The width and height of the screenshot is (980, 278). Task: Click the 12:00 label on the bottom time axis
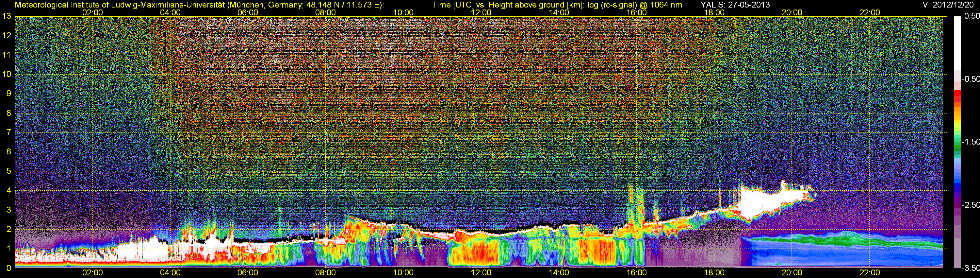[481, 273]
